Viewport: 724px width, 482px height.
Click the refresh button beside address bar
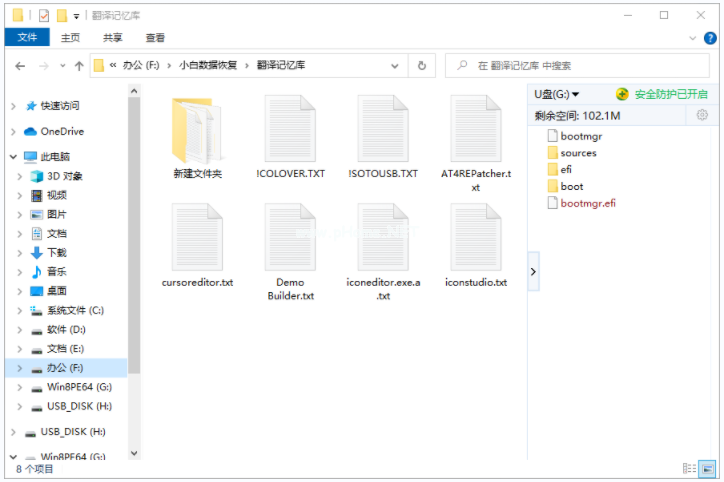coord(422,66)
